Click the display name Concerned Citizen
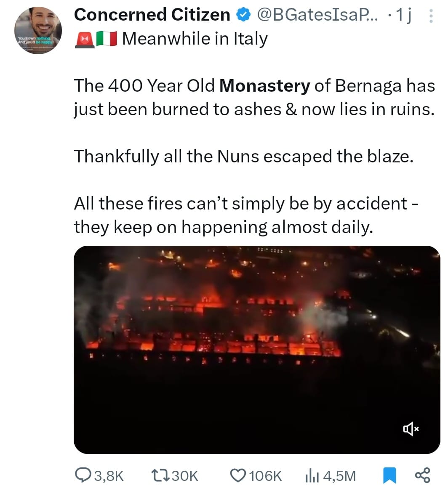This screenshot has height=491, width=448. [152, 15]
